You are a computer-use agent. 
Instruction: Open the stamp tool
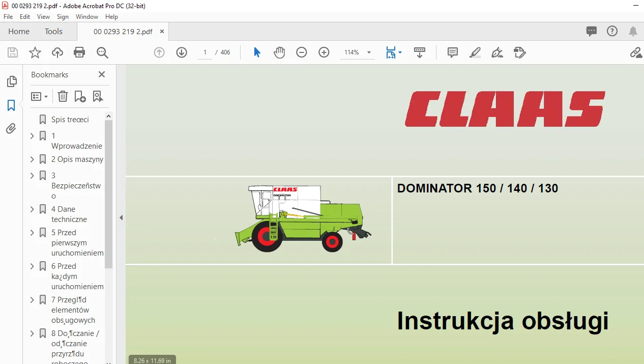pos(519,52)
